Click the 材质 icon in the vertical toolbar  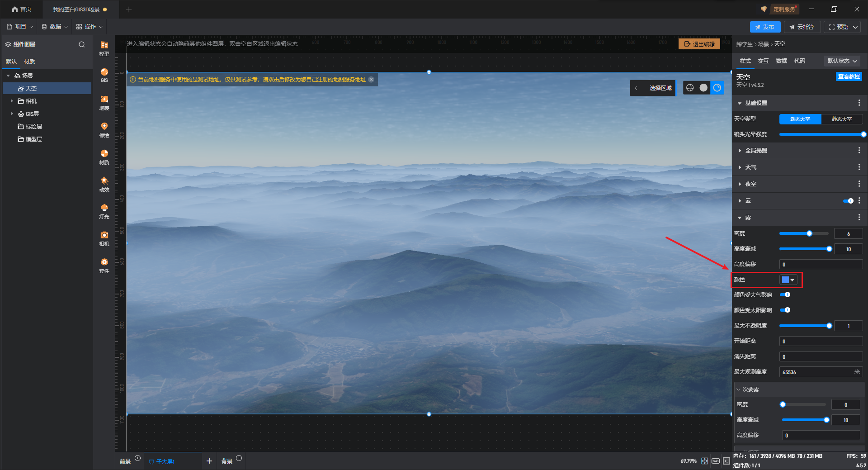104,157
